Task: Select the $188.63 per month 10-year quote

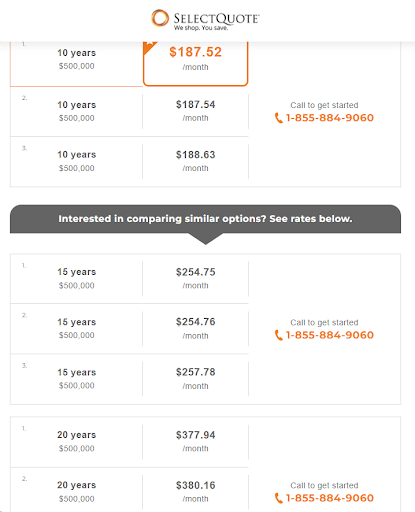Action: click(196, 161)
